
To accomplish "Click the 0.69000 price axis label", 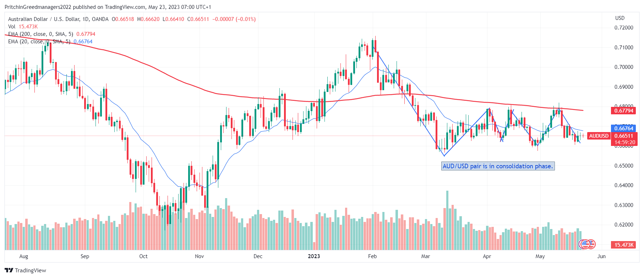I will [x=624, y=87].
